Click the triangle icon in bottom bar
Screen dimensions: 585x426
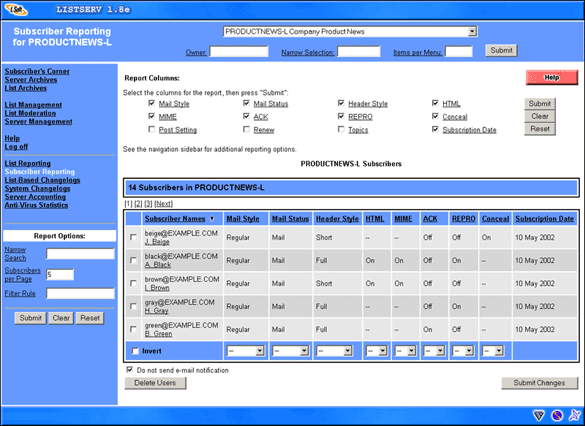(538, 415)
